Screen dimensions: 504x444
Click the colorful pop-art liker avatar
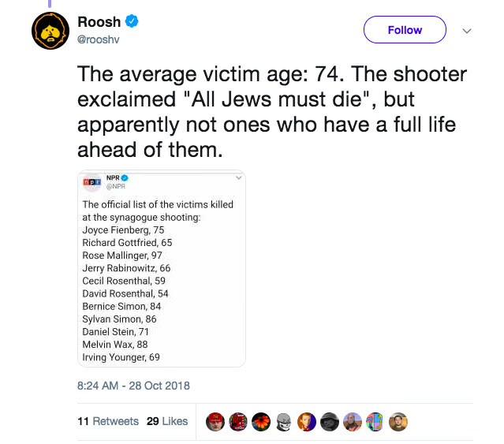click(376, 421)
